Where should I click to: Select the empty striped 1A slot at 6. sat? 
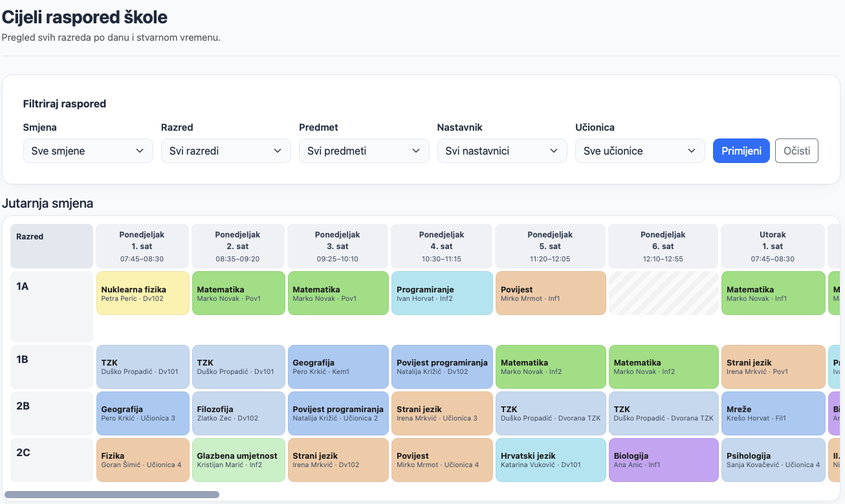pos(664,293)
